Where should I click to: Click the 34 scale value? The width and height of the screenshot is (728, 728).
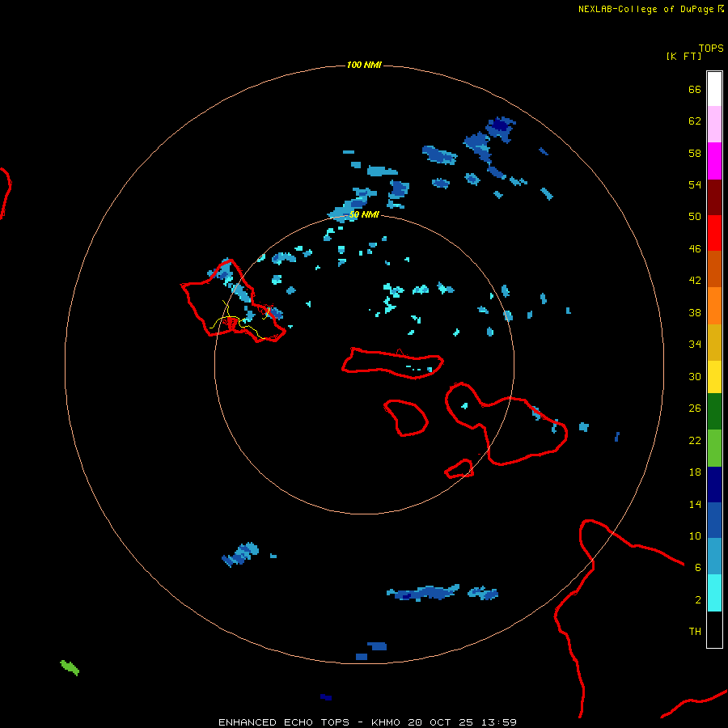(x=695, y=345)
